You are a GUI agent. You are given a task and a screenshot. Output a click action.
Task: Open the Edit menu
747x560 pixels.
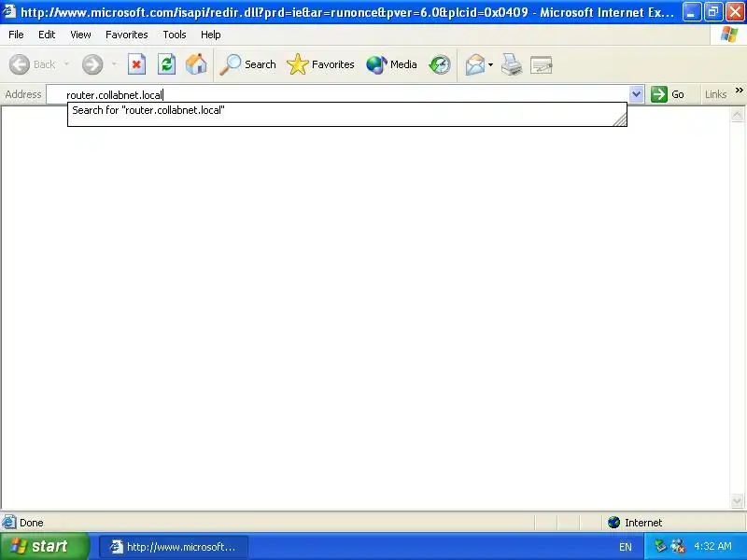(x=47, y=35)
